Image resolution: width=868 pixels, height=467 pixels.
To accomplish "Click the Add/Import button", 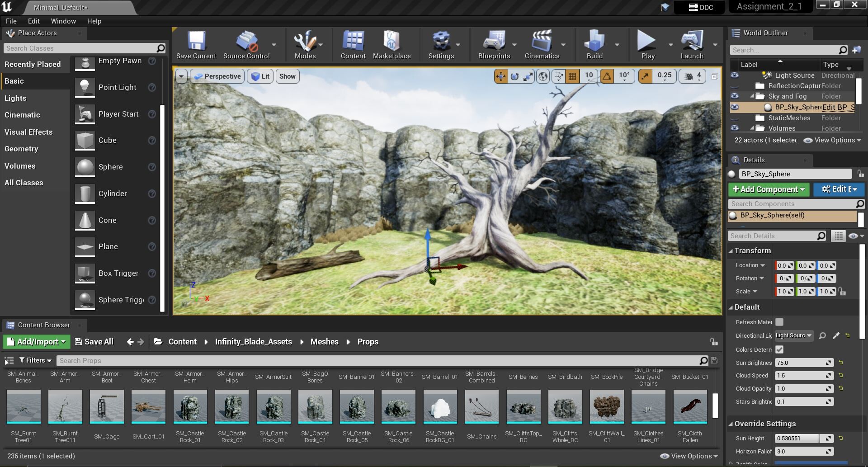I will point(37,342).
